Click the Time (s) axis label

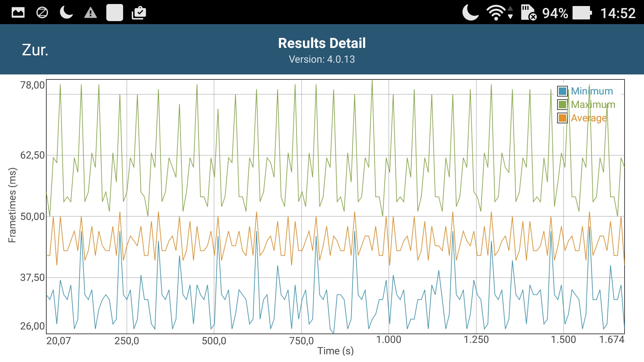335,351
